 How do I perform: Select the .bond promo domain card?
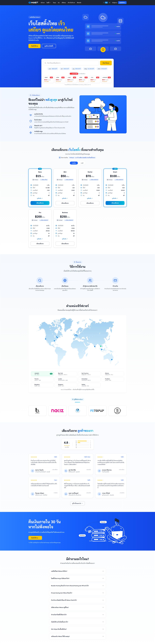[48, 79]
